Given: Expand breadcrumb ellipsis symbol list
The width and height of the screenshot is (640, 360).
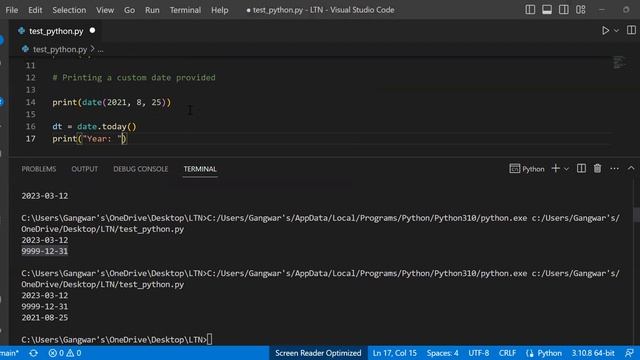Looking at the screenshot, I should click(x=100, y=49).
